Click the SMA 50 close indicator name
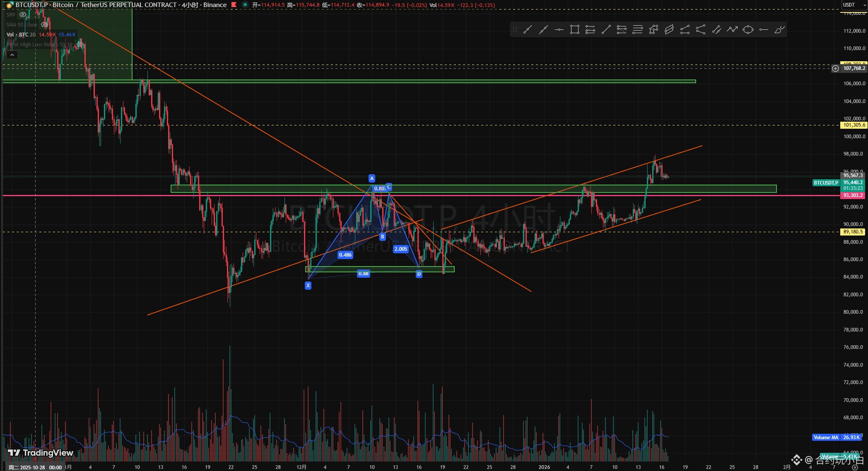Screen dimensions: 868x471 (x=22, y=24)
